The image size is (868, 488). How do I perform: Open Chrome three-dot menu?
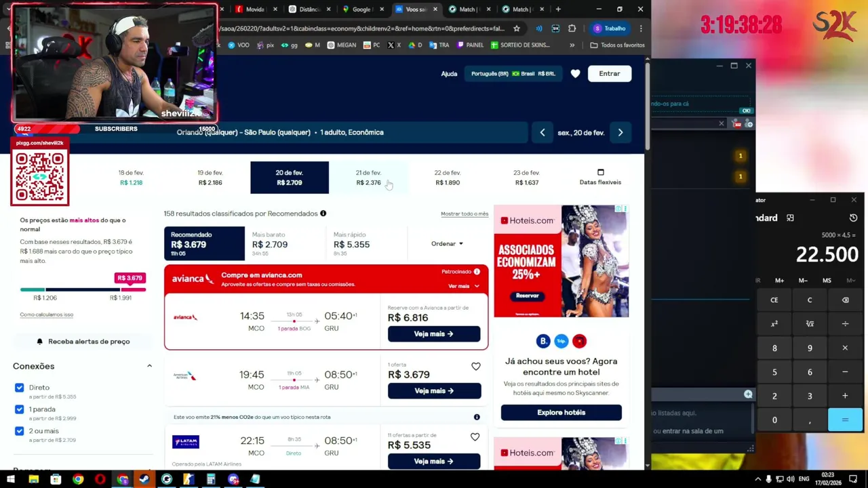point(641,28)
